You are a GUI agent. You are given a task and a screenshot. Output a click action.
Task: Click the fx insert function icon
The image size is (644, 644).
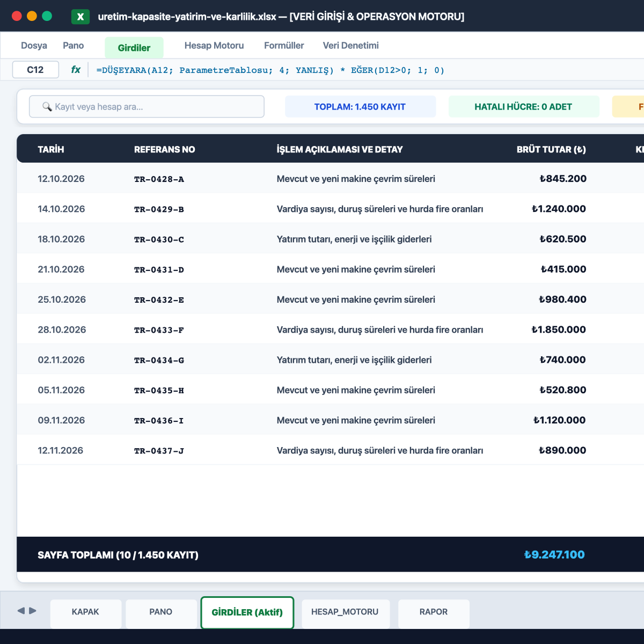76,70
